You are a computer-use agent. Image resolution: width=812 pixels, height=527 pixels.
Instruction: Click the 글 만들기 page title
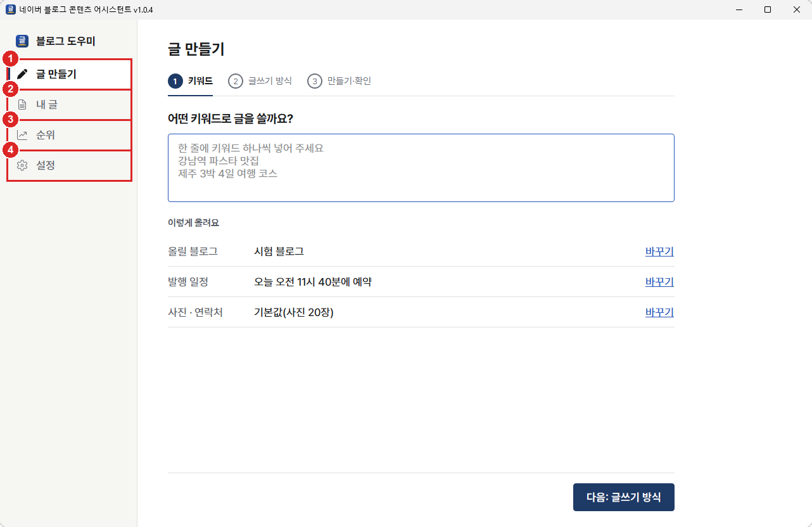pyautogui.click(x=196, y=49)
